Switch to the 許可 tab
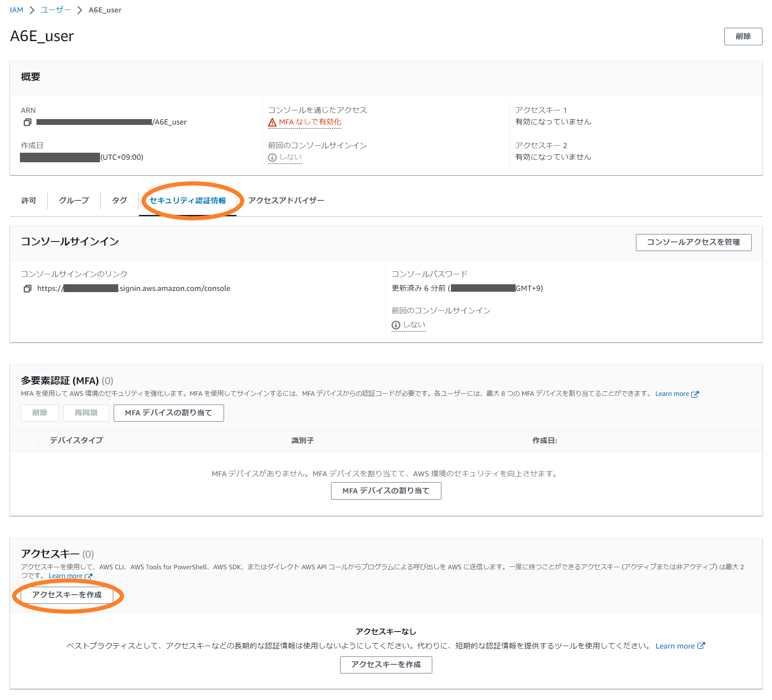 point(29,200)
